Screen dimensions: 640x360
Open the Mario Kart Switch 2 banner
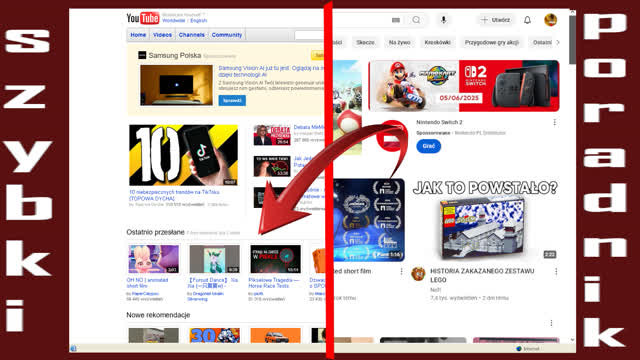click(464, 86)
